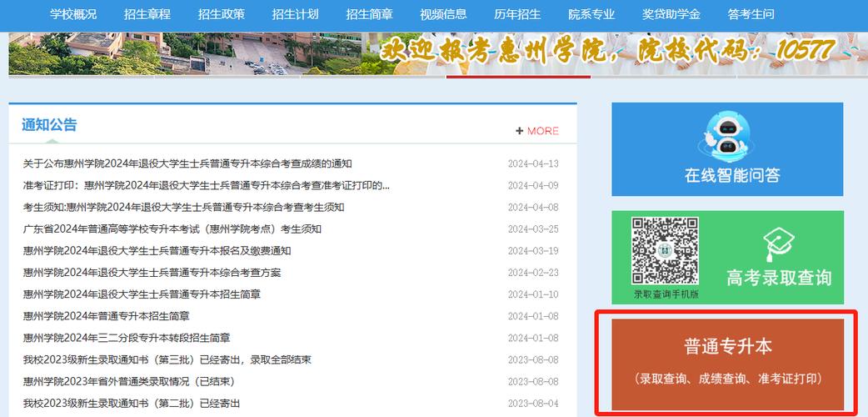Open the 综合考查方案 notice

pyautogui.click(x=152, y=273)
